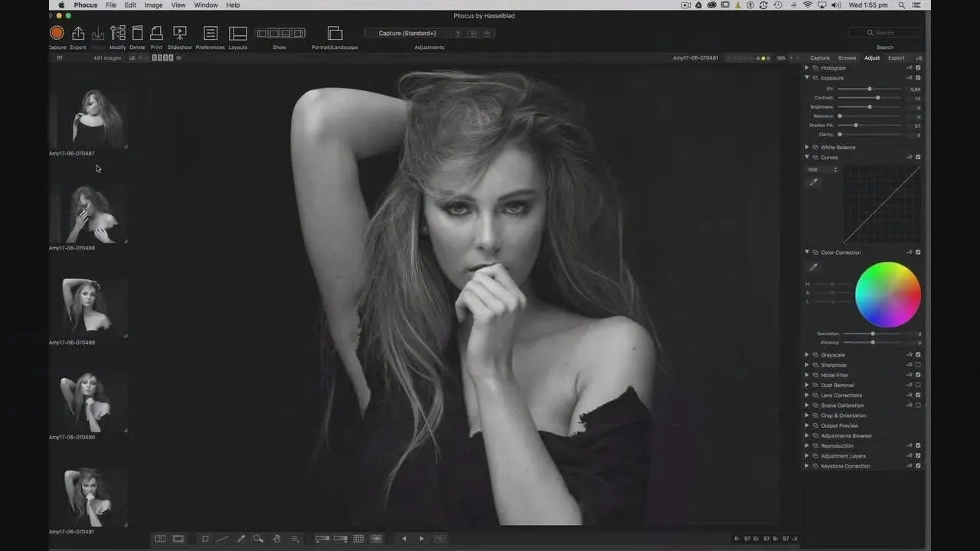Open the Export toolbar icon
Image resolution: width=980 pixels, height=551 pixels.
(x=78, y=33)
